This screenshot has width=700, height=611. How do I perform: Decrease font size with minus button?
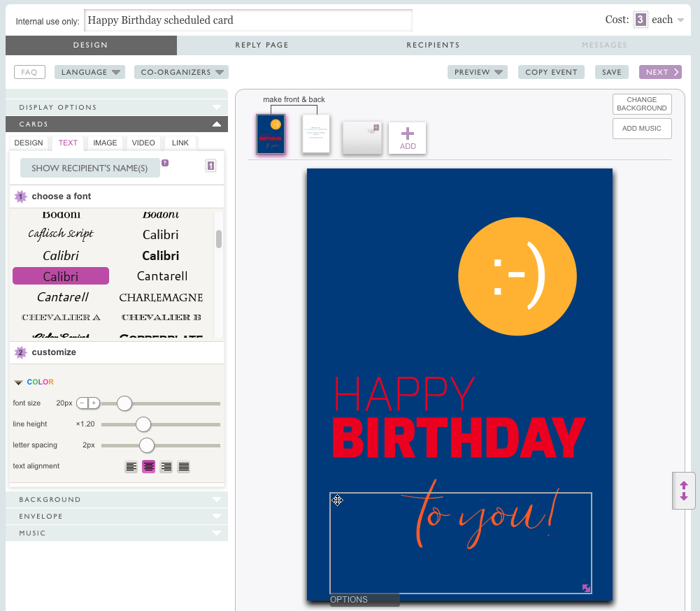83,403
